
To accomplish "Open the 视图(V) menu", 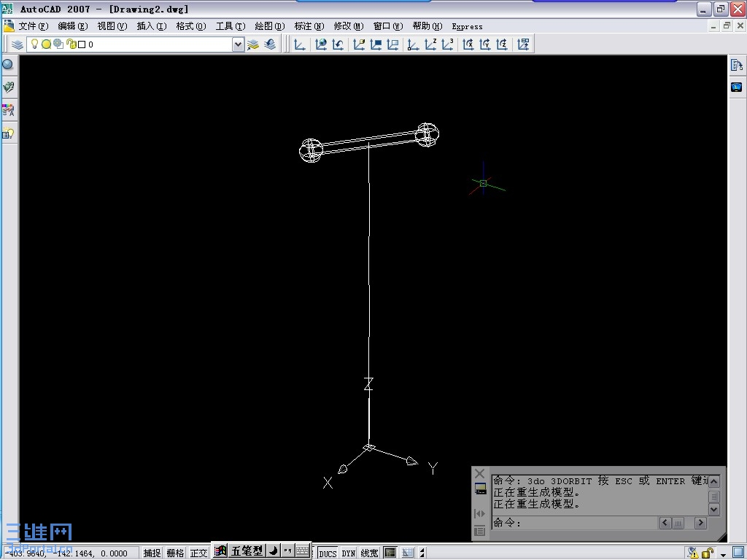I will [x=112, y=26].
